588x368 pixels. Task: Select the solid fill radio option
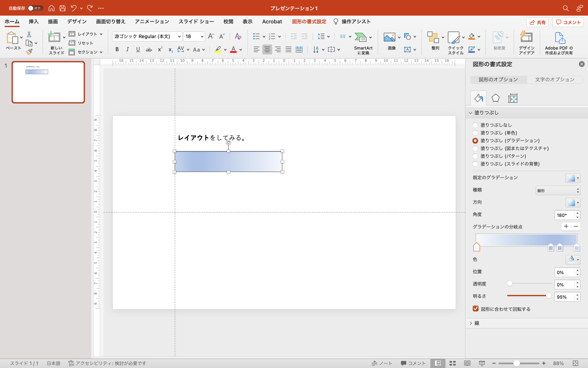click(475, 133)
